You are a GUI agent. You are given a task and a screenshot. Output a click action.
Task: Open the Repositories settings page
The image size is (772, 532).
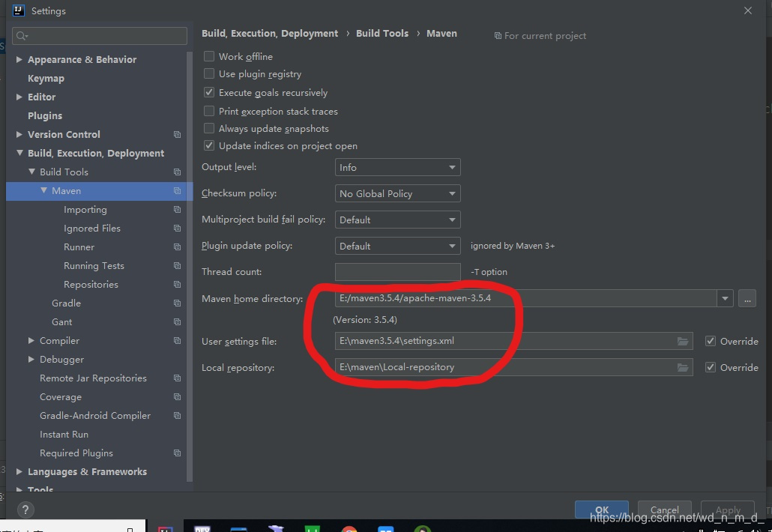pyautogui.click(x=91, y=285)
